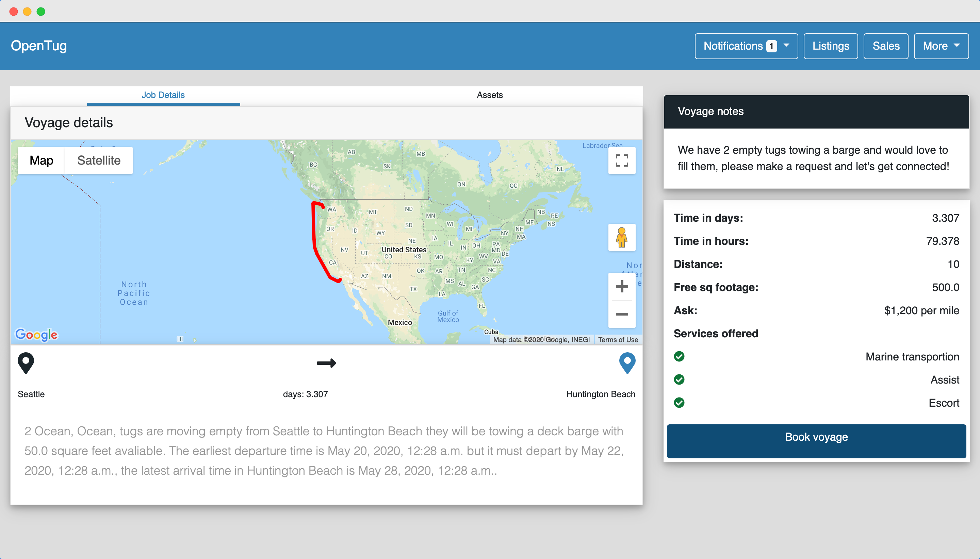Click the green check next to Assist
Screen dimensions: 980x559
coord(679,380)
